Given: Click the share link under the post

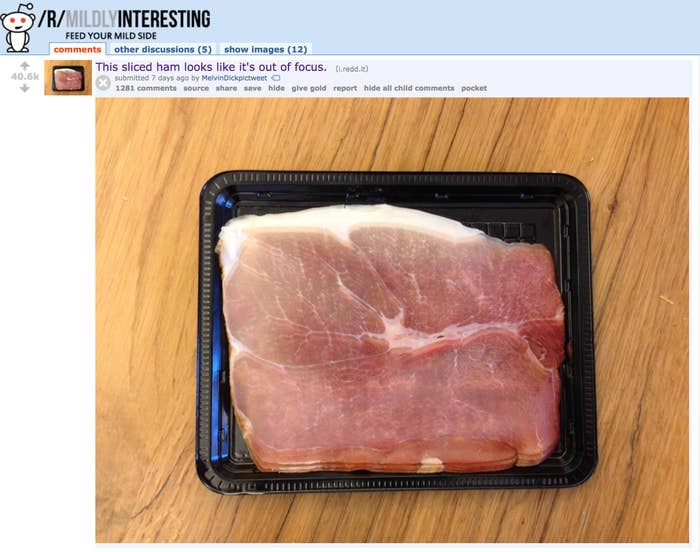Looking at the screenshot, I should 226,88.
